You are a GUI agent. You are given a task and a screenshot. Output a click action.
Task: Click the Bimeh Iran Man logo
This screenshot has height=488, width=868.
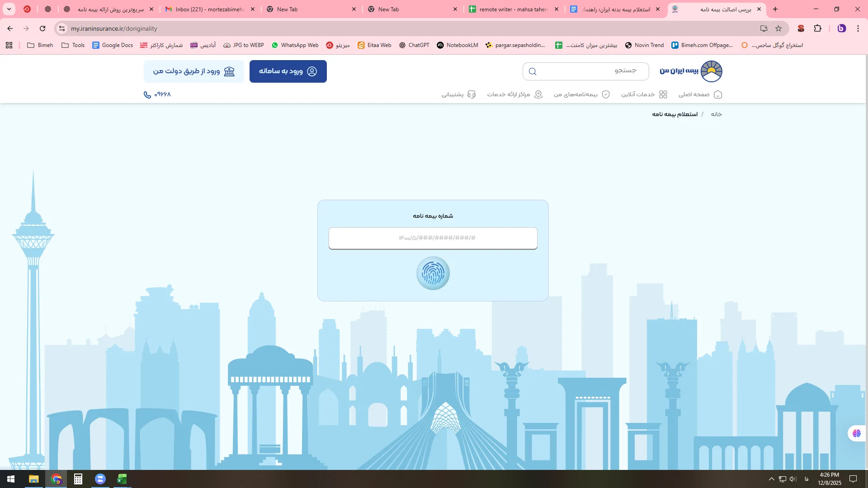click(x=691, y=71)
